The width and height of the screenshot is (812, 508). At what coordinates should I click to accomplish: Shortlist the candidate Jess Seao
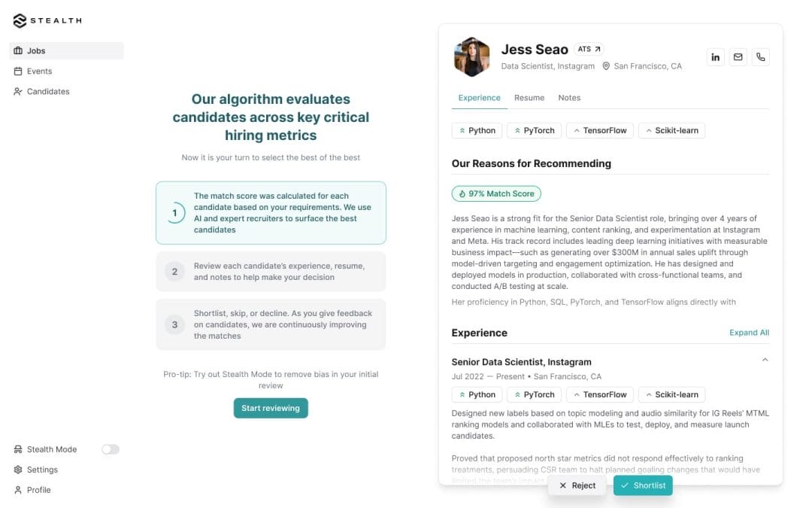click(x=643, y=485)
